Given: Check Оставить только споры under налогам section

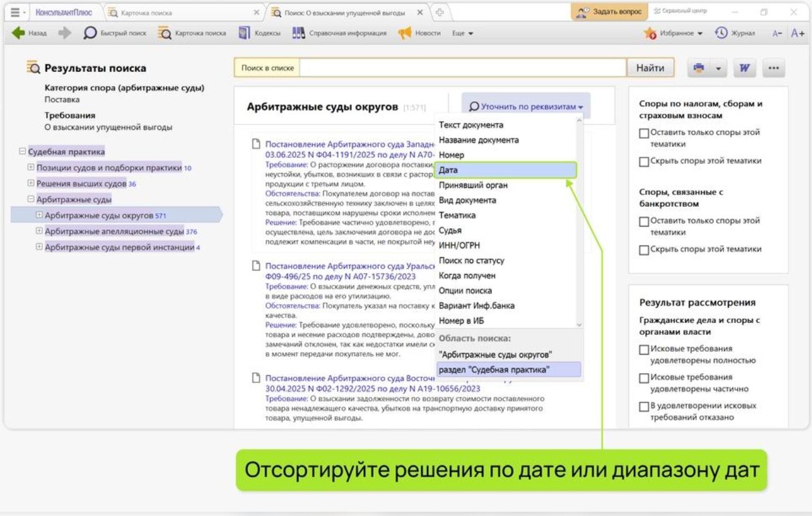Looking at the screenshot, I should click(x=644, y=133).
